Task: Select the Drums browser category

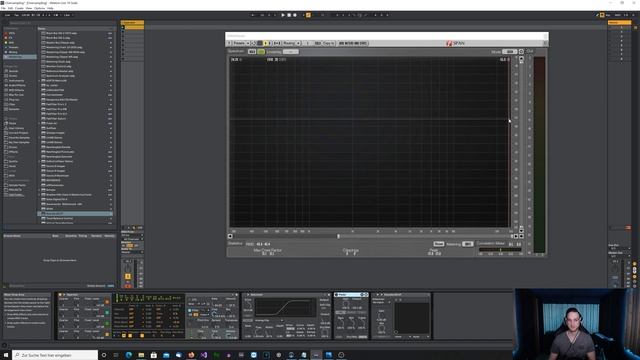Action: click(13, 76)
